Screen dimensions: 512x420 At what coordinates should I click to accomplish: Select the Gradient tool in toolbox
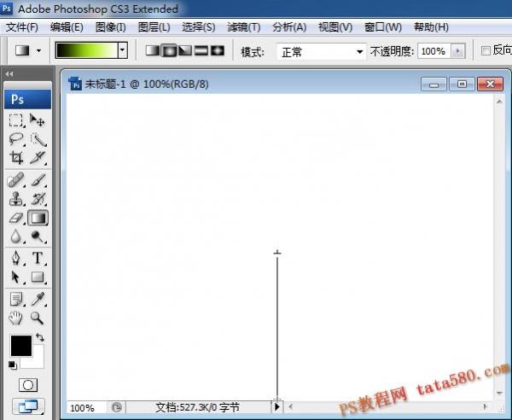pos(38,218)
